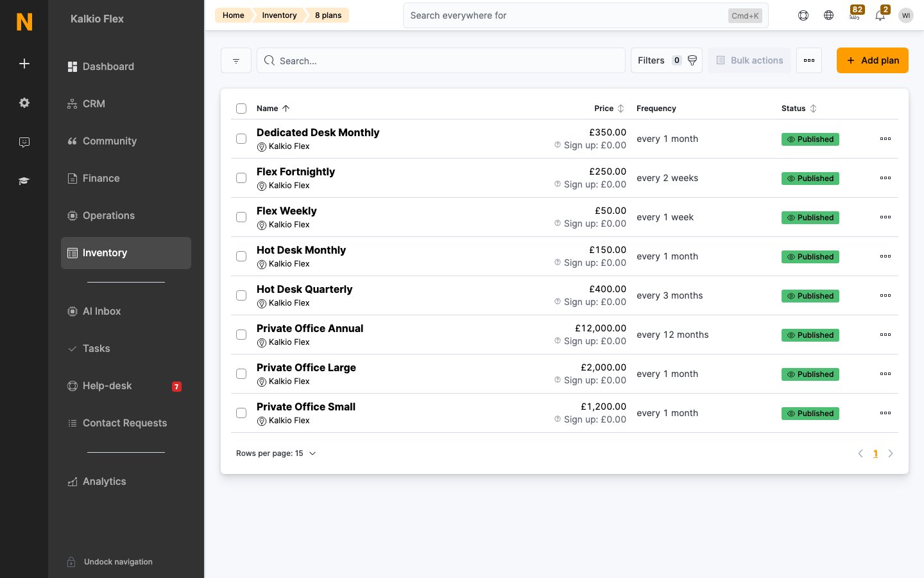The width and height of the screenshot is (924, 578).
Task: Click the plans Search field
Action: (441, 60)
